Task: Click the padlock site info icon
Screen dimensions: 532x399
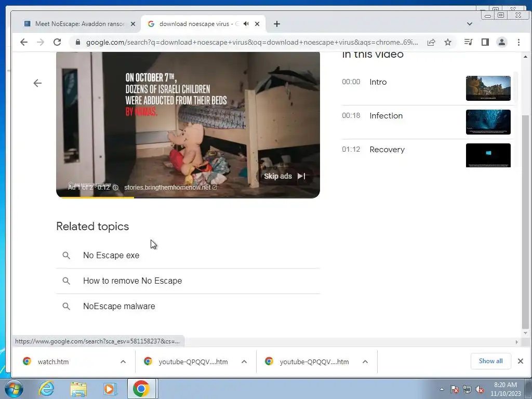Action: pos(78,42)
